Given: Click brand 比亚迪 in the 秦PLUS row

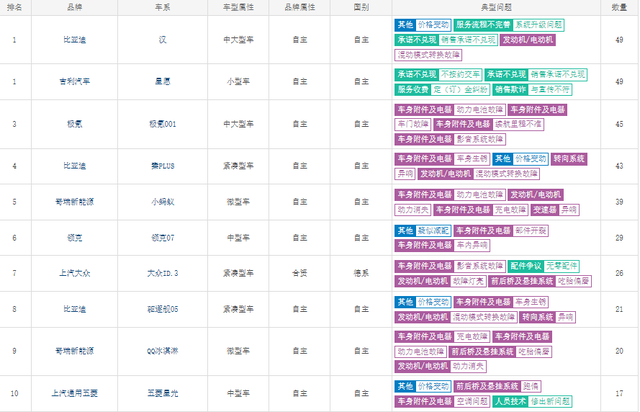Looking at the screenshot, I should pyautogui.click(x=74, y=166).
